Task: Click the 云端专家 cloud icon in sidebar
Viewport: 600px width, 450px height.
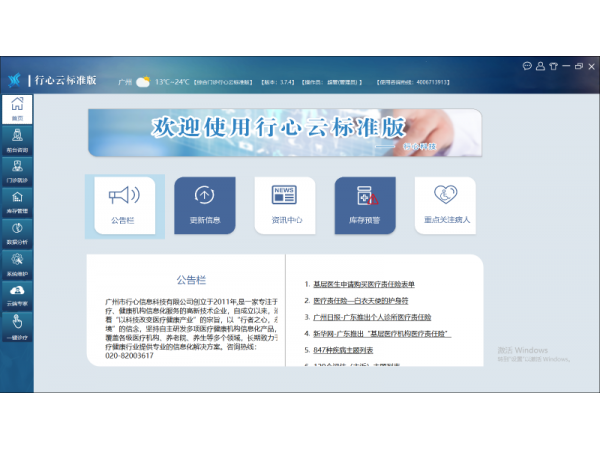Action: click(16, 295)
